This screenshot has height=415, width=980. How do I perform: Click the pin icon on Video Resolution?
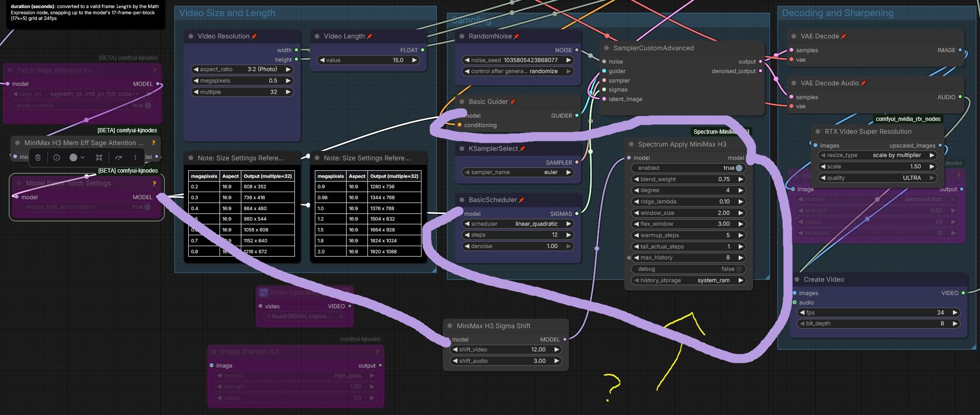click(254, 37)
